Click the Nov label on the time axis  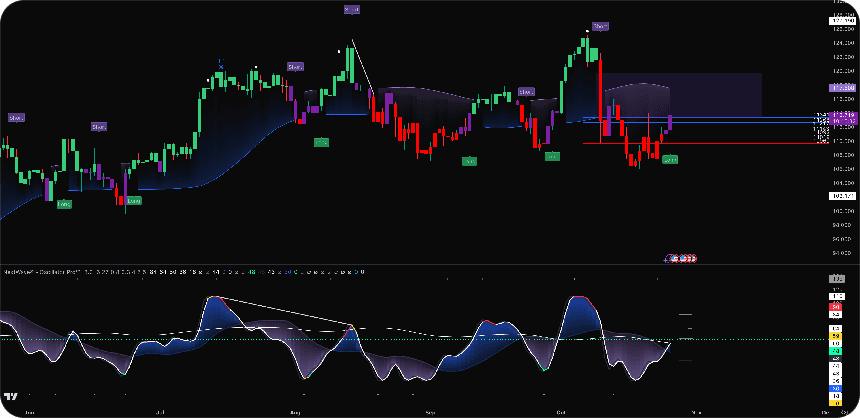click(696, 411)
